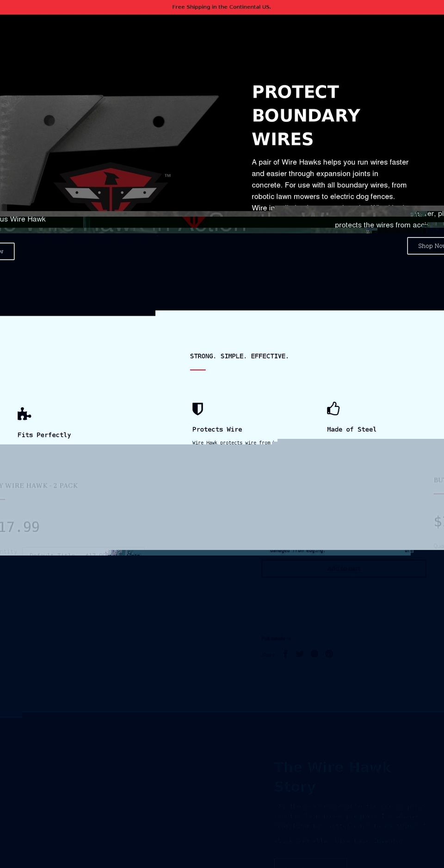444x868 pixels.
Task: Click the Protects Wire heading
Action: pyautogui.click(x=217, y=429)
